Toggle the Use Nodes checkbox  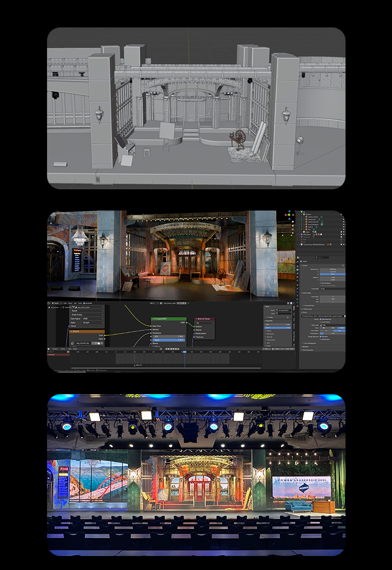(x=84, y=303)
